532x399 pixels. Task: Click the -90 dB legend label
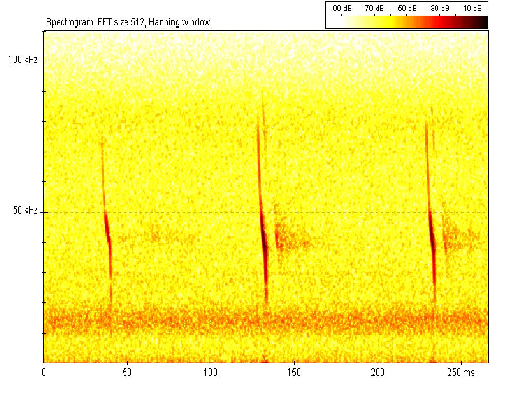pyautogui.click(x=341, y=8)
